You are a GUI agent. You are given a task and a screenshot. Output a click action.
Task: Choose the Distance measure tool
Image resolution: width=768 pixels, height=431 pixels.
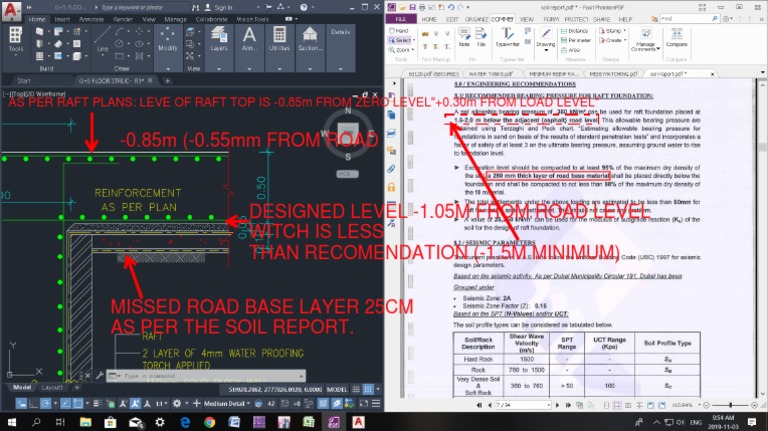(x=575, y=31)
